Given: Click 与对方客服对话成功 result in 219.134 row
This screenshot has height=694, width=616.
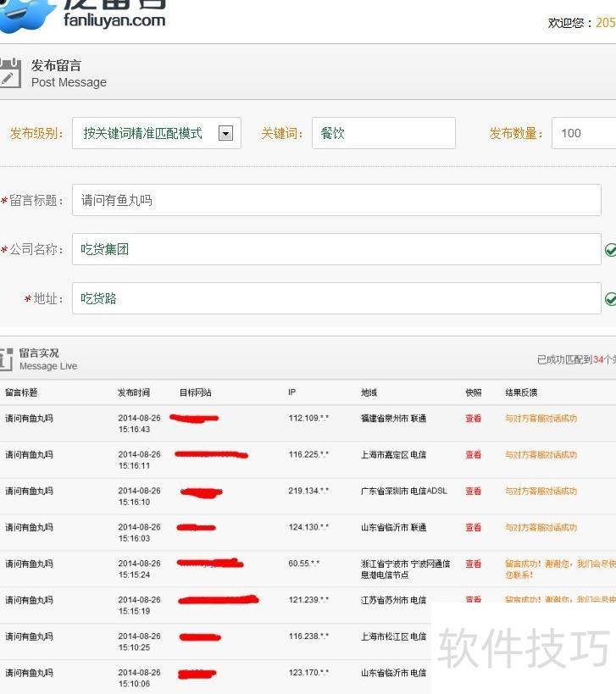Looking at the screenshot, I should (x=541, y=491).
